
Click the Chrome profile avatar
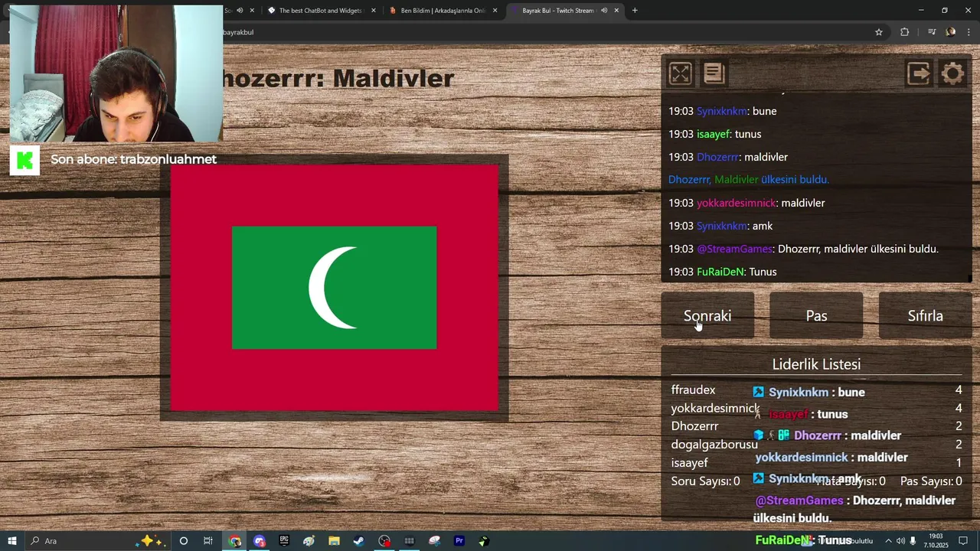[x=951, y=32]
